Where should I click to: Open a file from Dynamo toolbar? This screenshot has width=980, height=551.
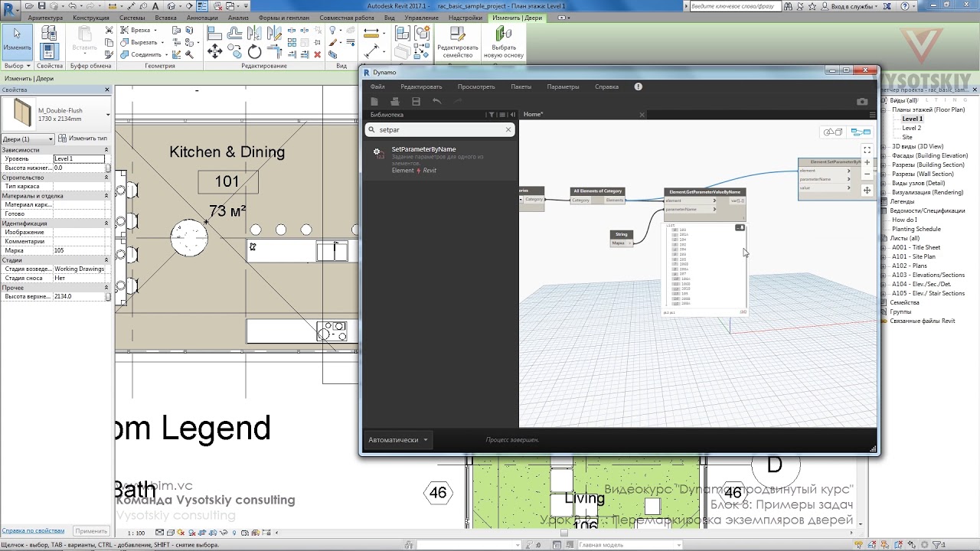(x=395, y=101)
